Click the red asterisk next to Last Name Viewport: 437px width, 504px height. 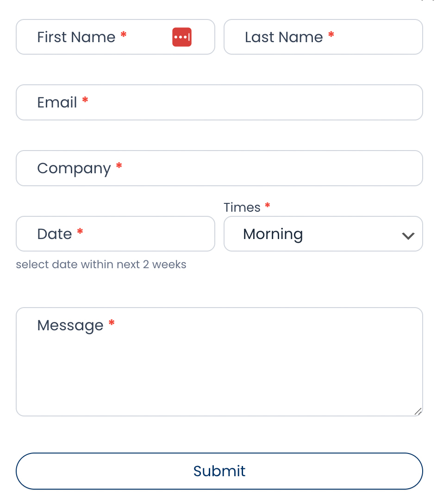pyautogui.click(x=331, y=35)
